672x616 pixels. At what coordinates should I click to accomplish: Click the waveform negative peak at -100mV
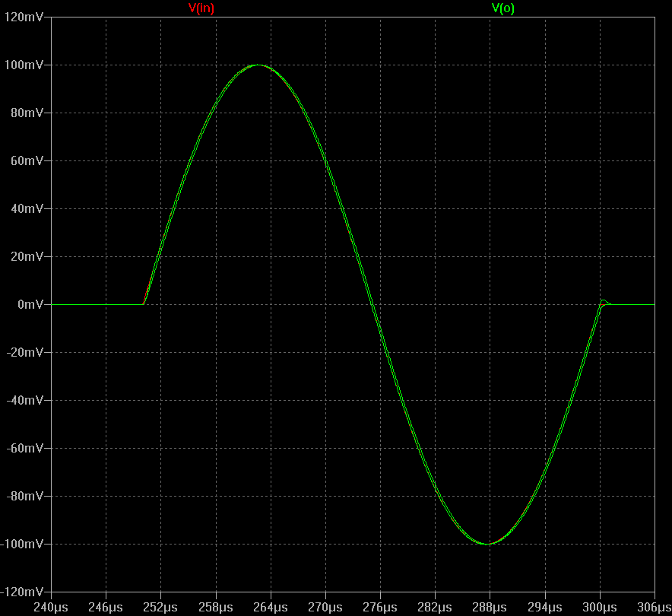[x=488, y=544]
